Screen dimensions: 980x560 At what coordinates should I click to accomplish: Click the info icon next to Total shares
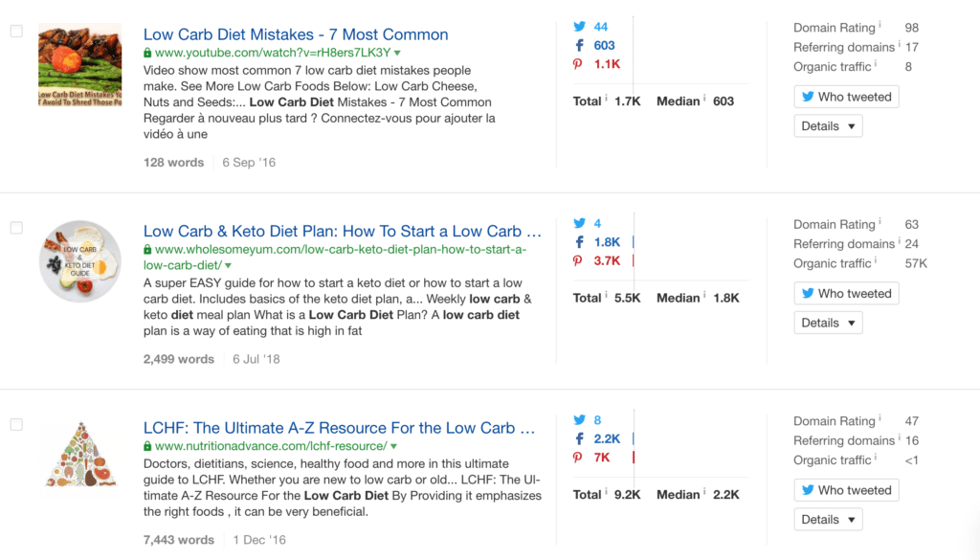(x=606, y=100)
